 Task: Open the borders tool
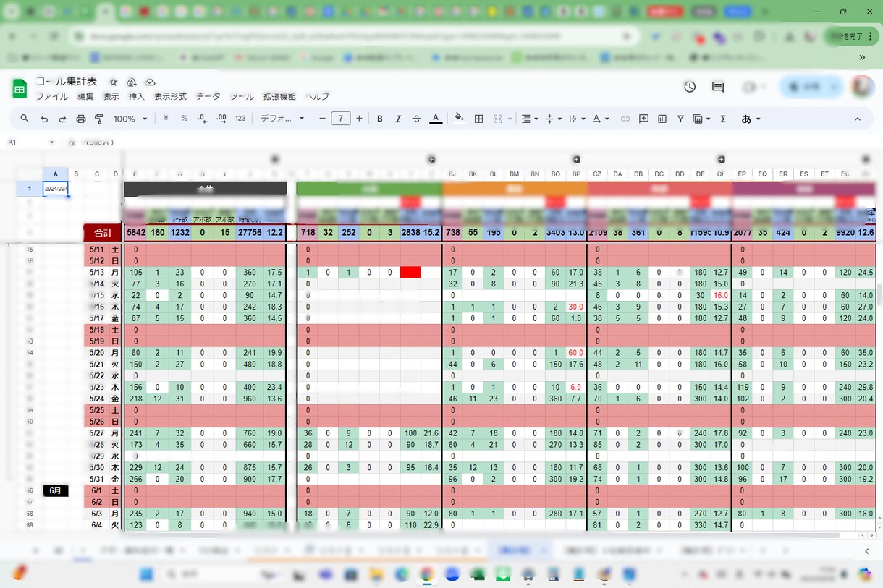(x=478, y=119)
